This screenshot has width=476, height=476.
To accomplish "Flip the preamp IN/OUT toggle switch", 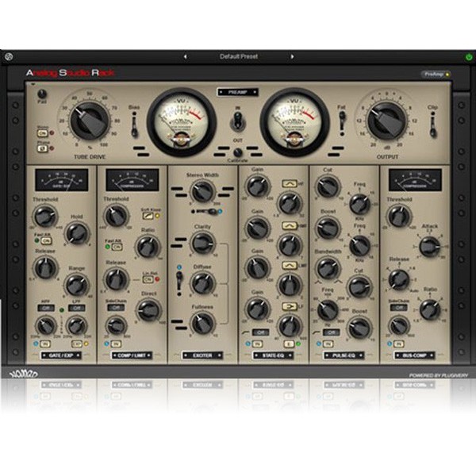I will coord(237,121).
